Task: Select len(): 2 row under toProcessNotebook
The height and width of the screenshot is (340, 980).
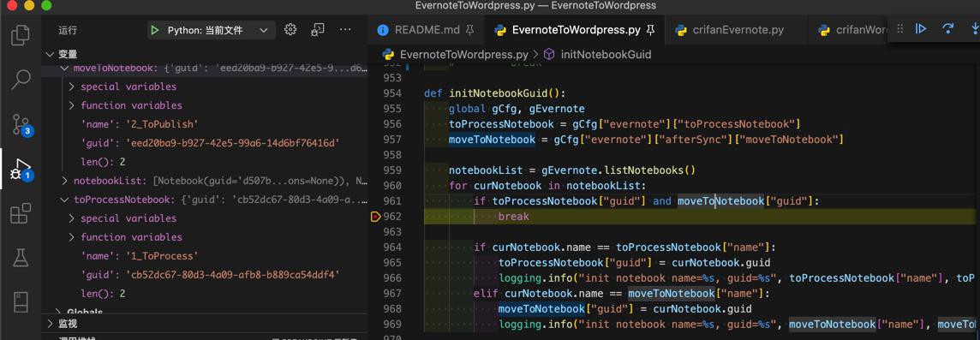Action: tap(205, 293)
